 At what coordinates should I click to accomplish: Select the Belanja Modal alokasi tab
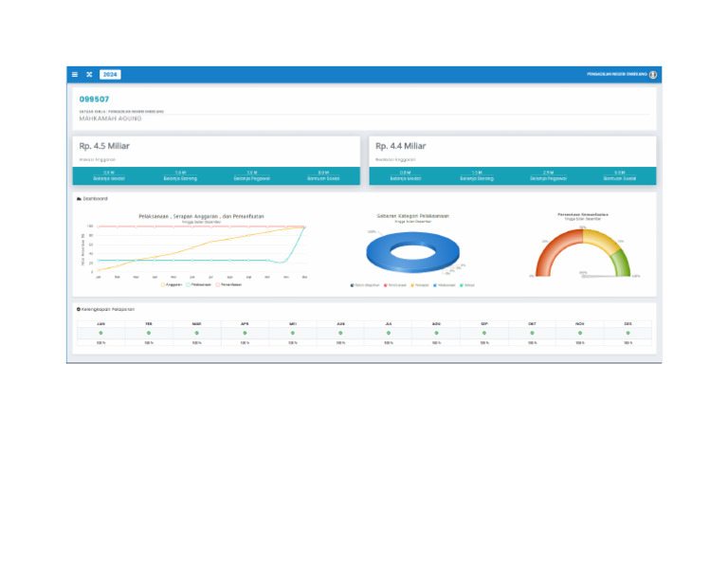110,175
